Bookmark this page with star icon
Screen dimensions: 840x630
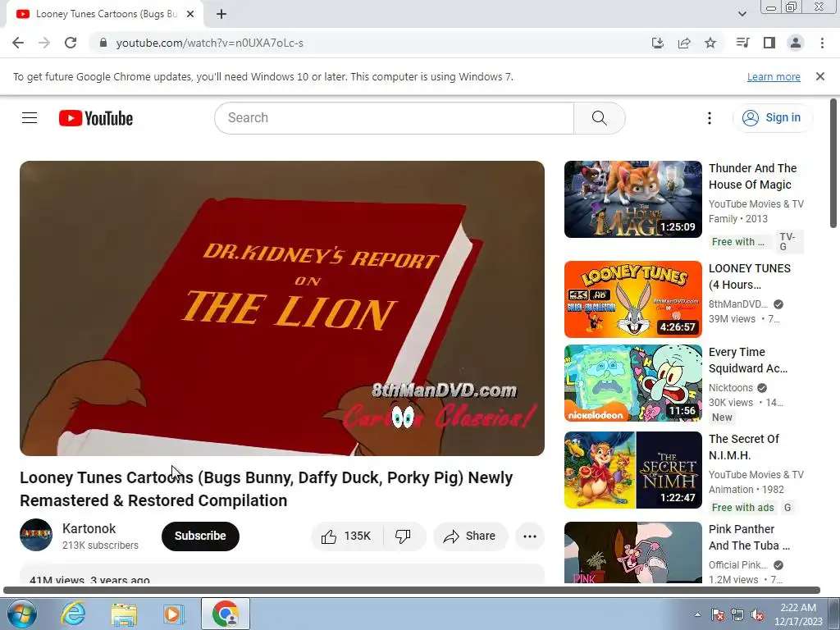click(x=710, y=43)
